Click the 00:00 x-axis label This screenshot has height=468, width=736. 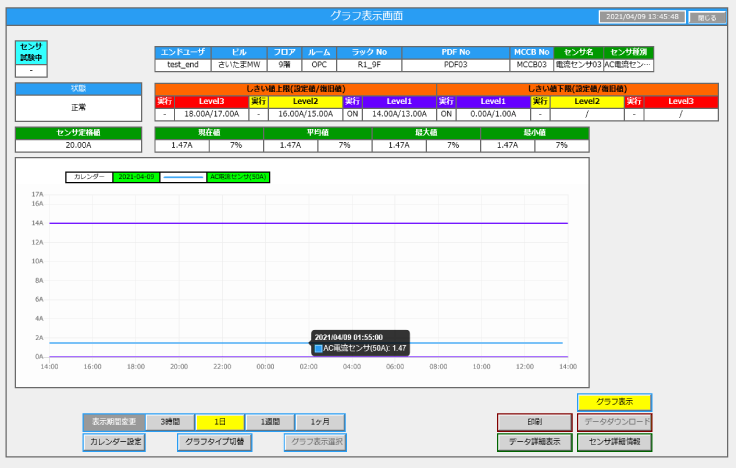click(x=265, y=367)
